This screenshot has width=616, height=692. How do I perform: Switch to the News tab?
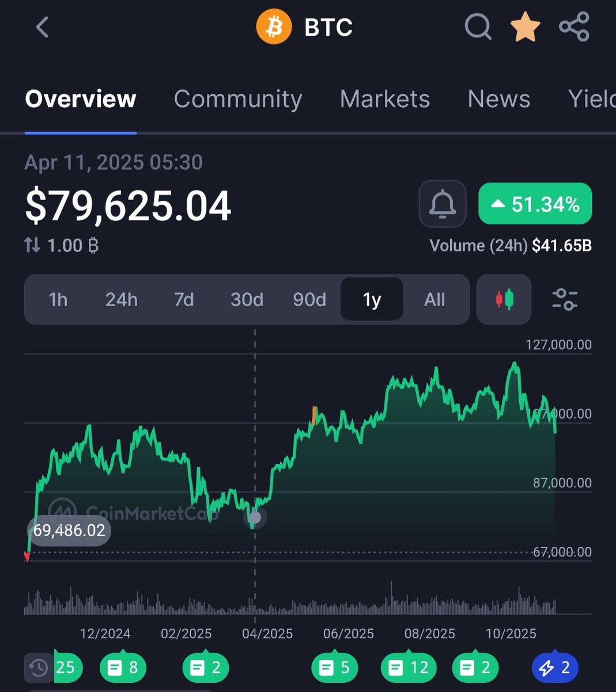[x=499, y=99]
